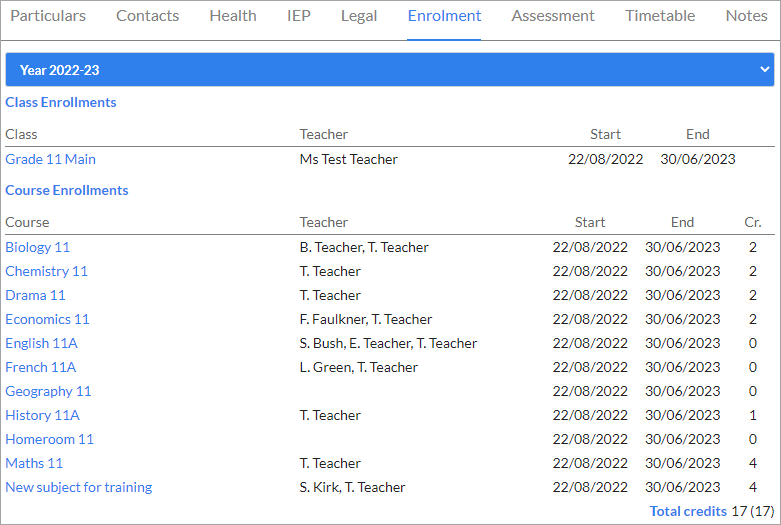Click the Total credits label
This screenshot has width=781, height=525.
coord(688,512)
